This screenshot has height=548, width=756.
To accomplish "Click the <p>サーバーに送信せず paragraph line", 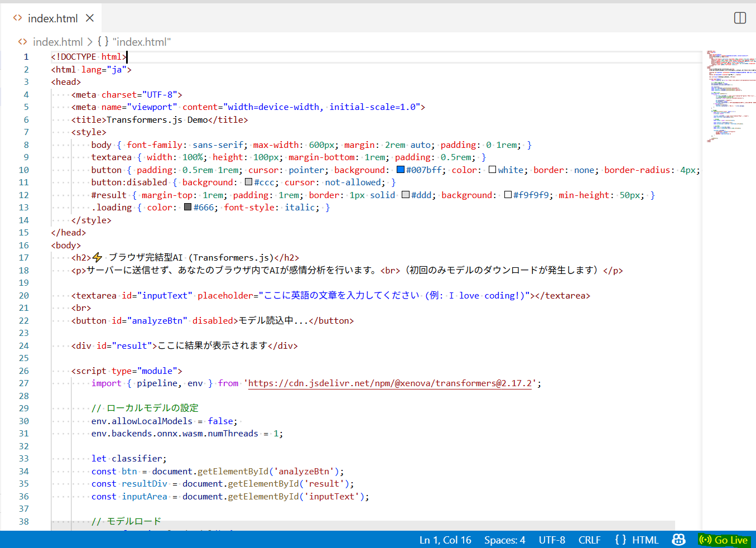I will click(347, 270).
